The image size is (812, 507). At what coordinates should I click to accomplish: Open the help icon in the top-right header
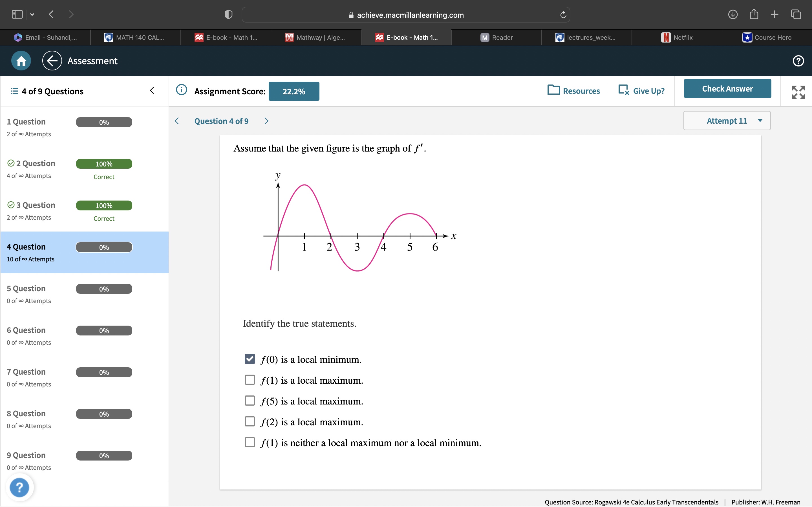coord(798,61)
